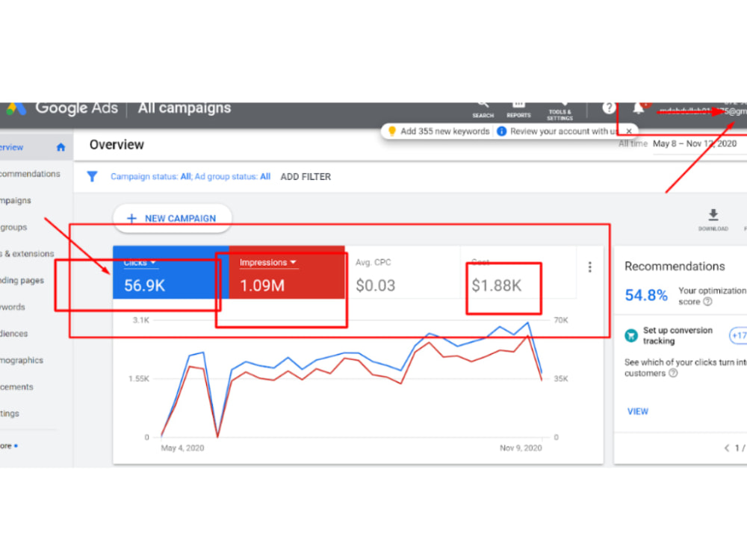
Task: Open Audiences in the sidebar
Action: tap(13, 334)
